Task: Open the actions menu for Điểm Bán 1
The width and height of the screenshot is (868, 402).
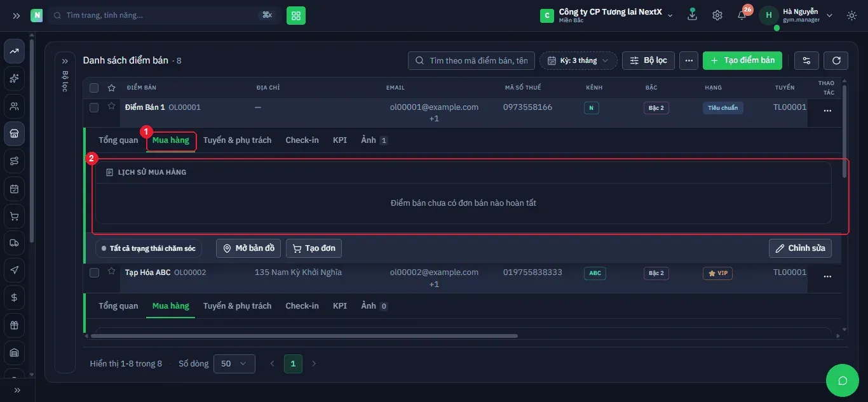Action: (827, 111)
